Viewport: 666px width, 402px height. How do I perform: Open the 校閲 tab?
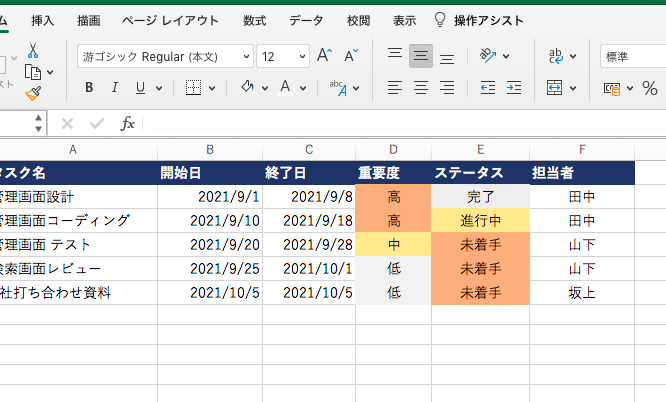click(x=358, y=20)
